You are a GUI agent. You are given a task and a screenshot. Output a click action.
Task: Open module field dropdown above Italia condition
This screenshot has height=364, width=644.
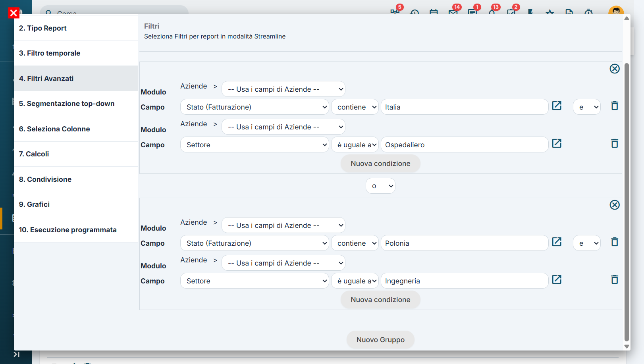tap(283, 89)
